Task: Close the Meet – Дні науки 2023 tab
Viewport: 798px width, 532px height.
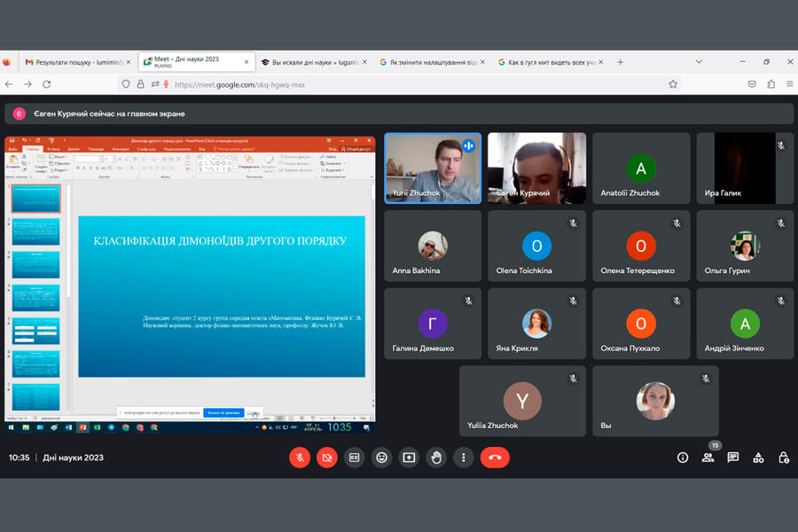Action: pos(246,62)
